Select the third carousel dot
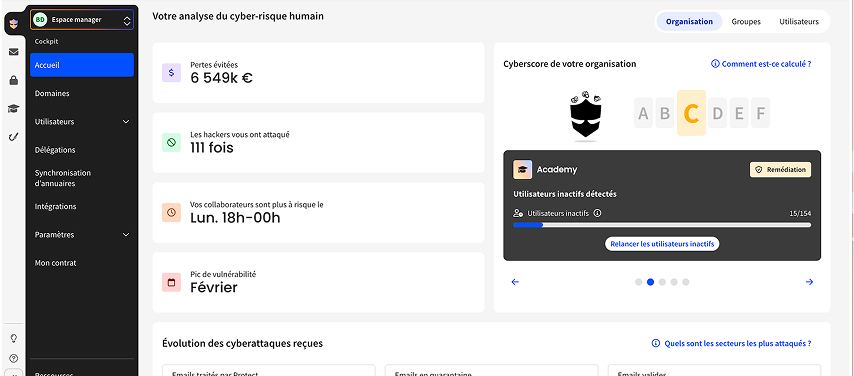The height and width of the screenshot is (376, 854). (x=662, y=282)
